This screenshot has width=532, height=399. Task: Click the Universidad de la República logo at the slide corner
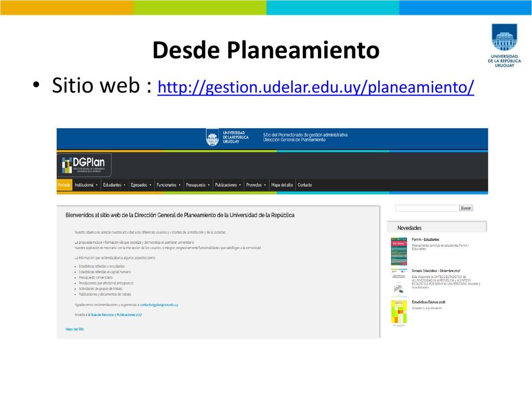click(x=504, y=45)
